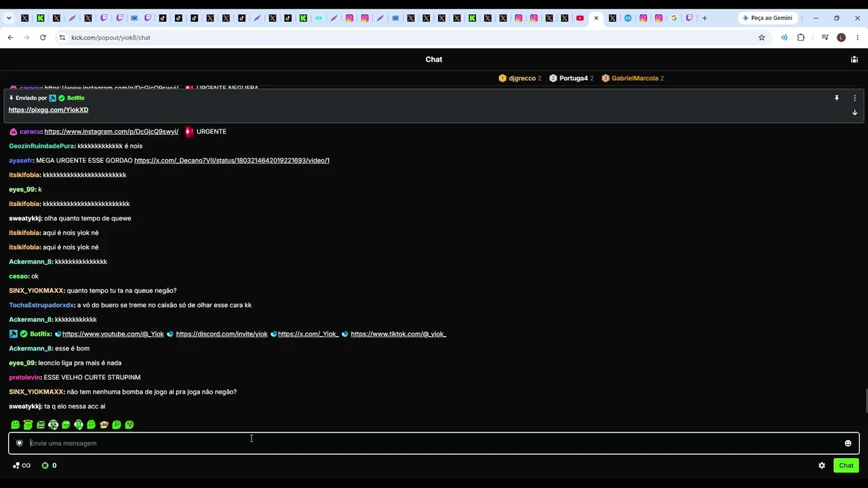Switch to the Google browser tab
The width and height of the screenshot is (868, 488).
coord(674,18)
